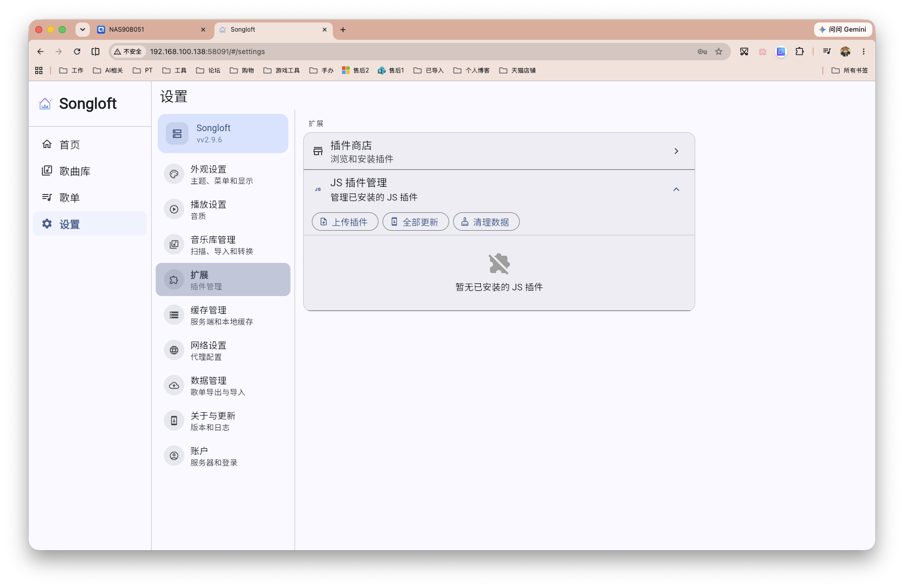The height and width of the screenshot is (588, 904).
Task: Select the Songloft vv2.9.6 server card
Action: pos(223,134)
